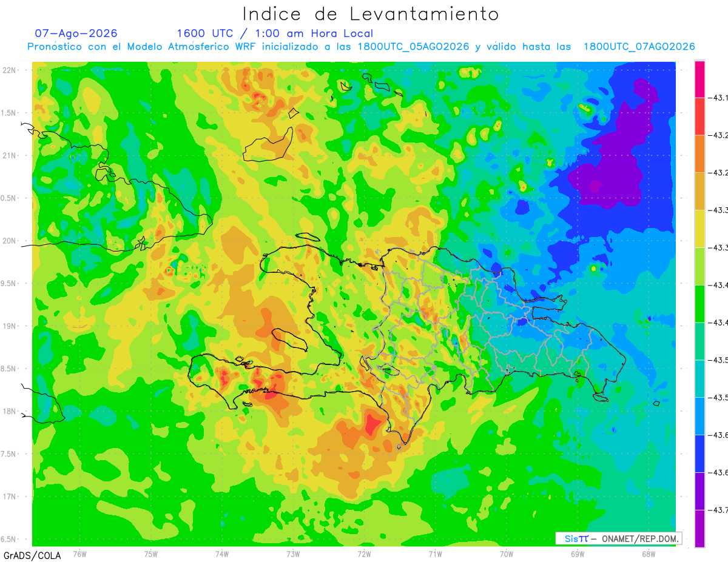Click the 68W longitude axis label
The height and width of the screenshot is (562, 728).
pyautogui.click(x=648, y=554)
